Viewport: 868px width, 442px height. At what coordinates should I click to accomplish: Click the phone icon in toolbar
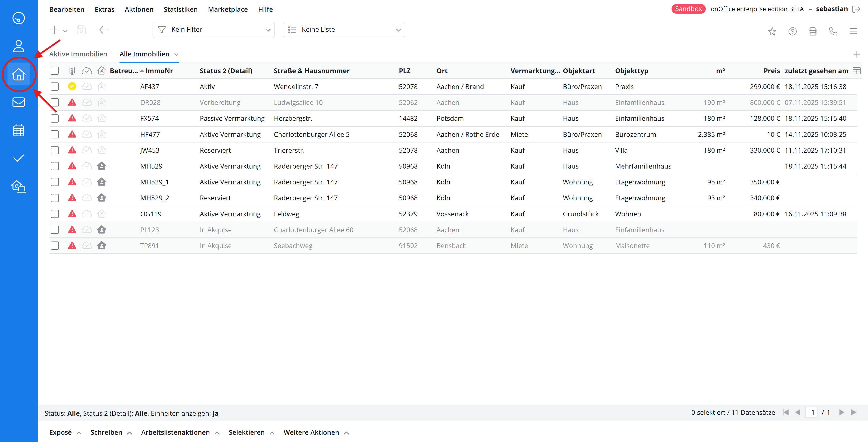833,31
